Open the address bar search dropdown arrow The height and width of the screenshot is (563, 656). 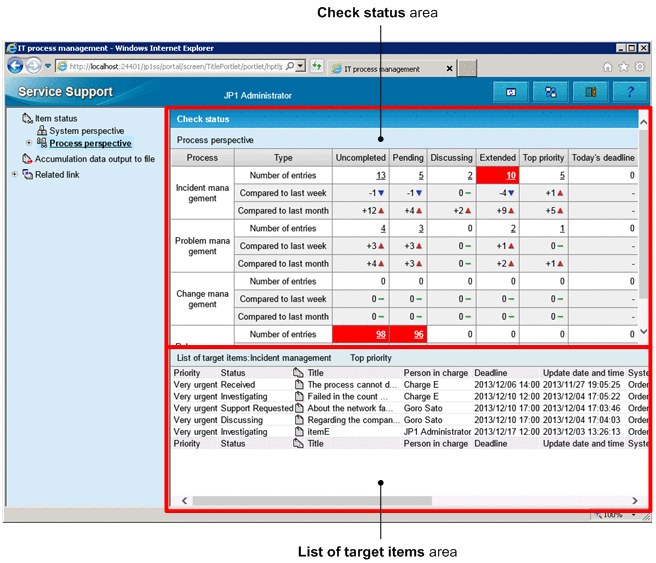302,66
